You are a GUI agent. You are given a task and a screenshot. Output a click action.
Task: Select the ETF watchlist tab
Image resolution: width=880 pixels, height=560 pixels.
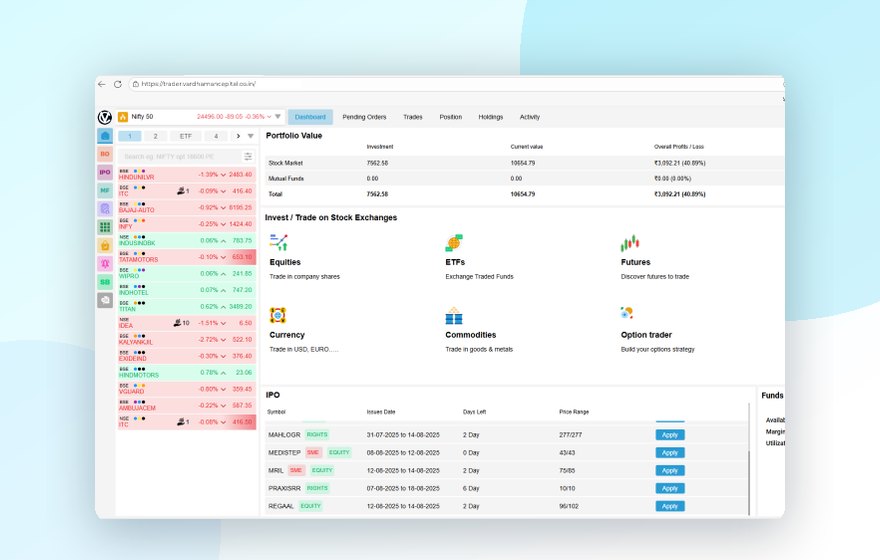(186, 136)
